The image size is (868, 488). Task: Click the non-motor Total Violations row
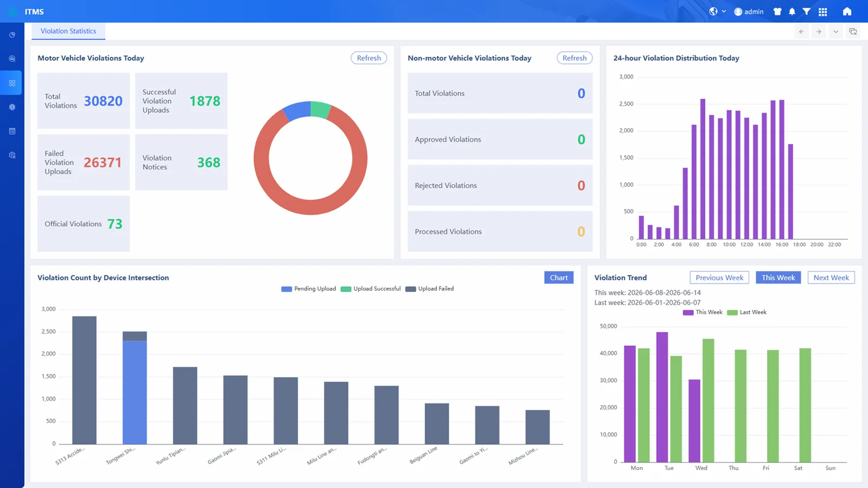(500, 93)
